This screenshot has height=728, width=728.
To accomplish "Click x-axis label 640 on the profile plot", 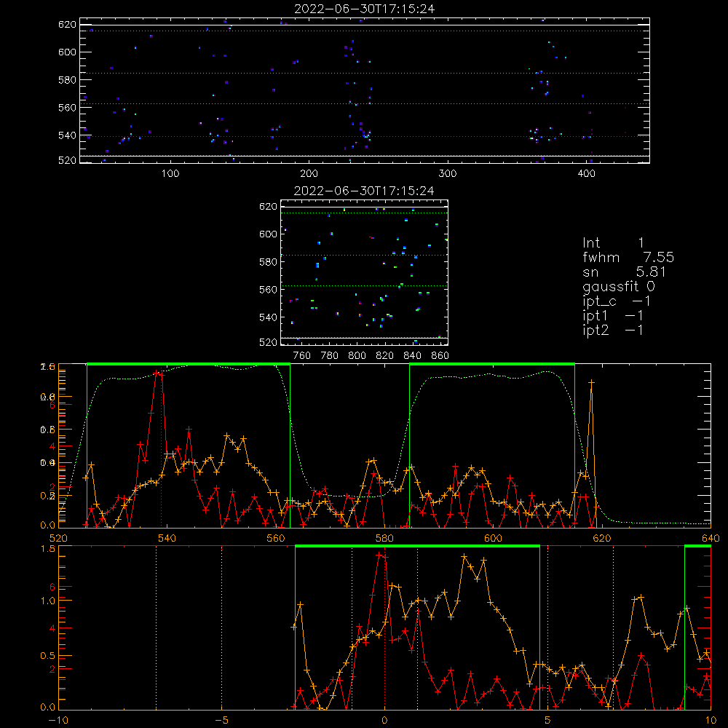I will tap(711, 538).
